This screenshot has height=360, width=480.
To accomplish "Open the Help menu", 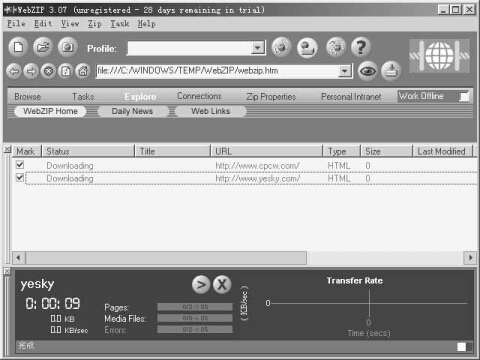I will [x=147, y=24].
